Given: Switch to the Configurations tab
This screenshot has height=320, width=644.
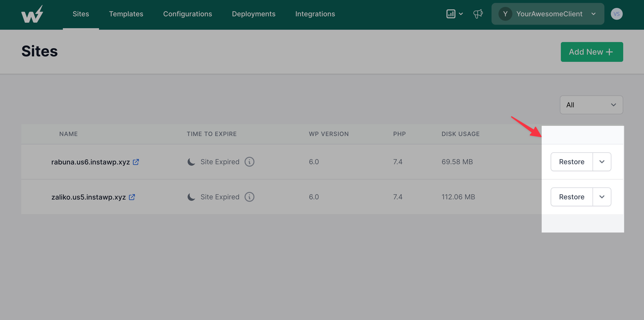Looking at the screenshot, I should [188, 14].
